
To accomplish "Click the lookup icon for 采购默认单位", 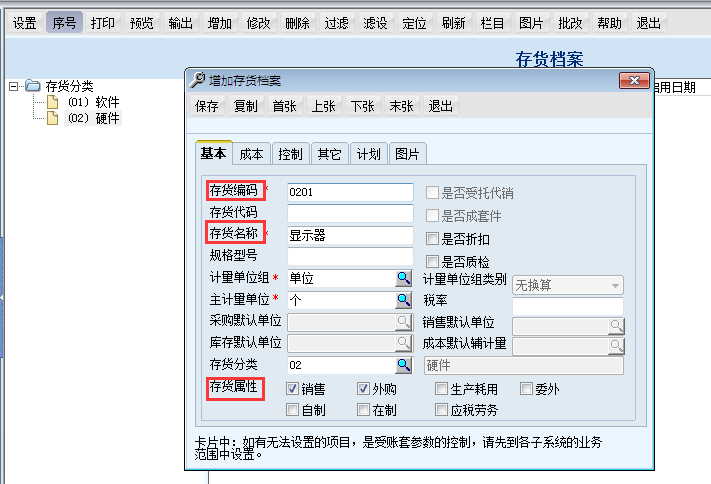I will coord(404,322).
